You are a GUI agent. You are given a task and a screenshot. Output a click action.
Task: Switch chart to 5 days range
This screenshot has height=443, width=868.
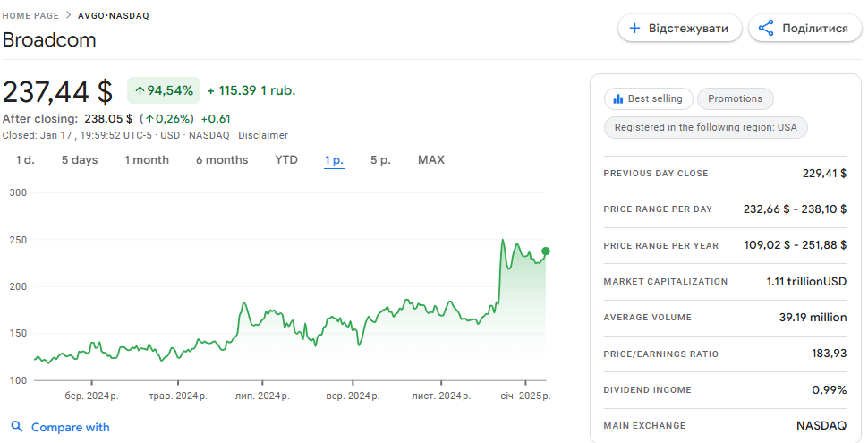[x=80, y=160]
